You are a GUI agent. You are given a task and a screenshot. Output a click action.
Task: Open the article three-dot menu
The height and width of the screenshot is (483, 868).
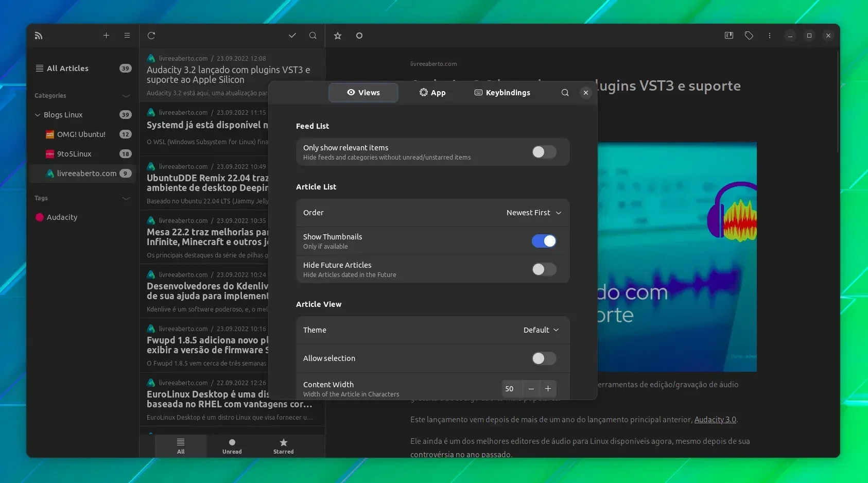[x=770, y=36]
